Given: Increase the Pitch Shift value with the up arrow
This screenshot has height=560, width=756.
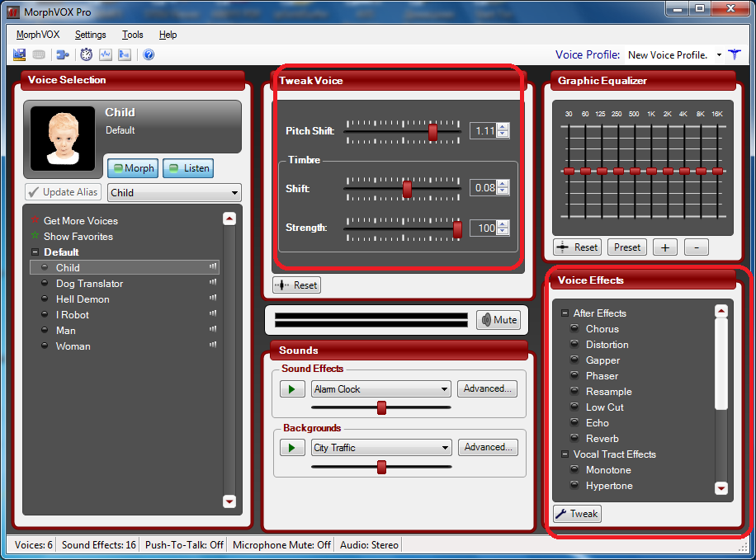Looking at the screenshot, I should [503, 127].
